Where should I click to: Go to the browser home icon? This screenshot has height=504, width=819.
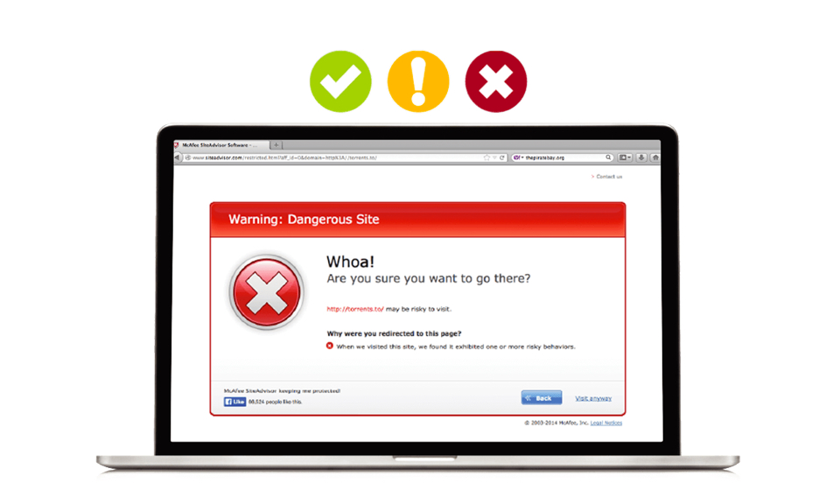point(655,157)
